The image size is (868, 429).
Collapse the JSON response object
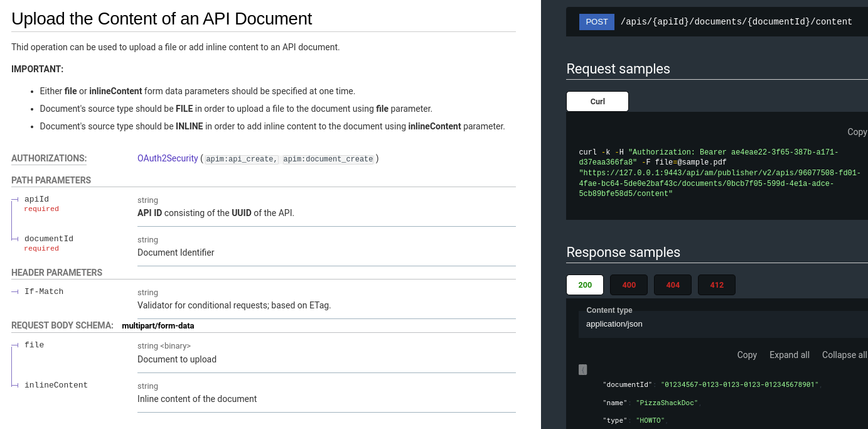pyautogui.click(x=582, y=370)
